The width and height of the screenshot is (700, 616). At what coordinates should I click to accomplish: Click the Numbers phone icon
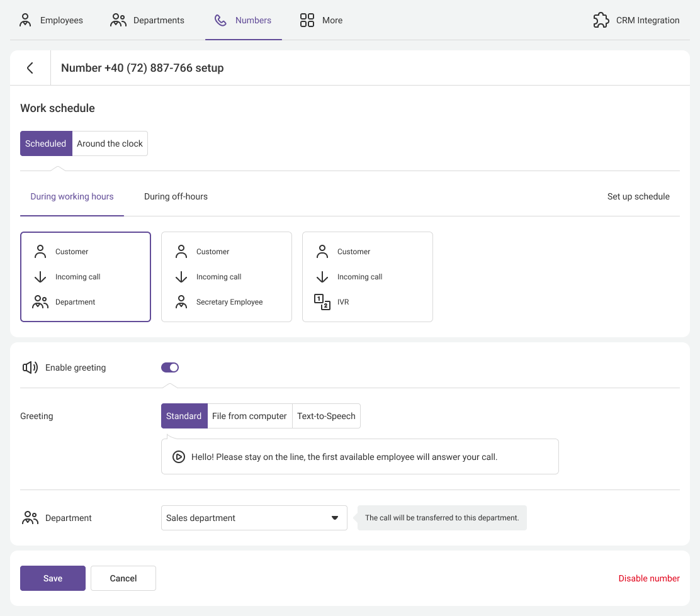pos(220,20)
